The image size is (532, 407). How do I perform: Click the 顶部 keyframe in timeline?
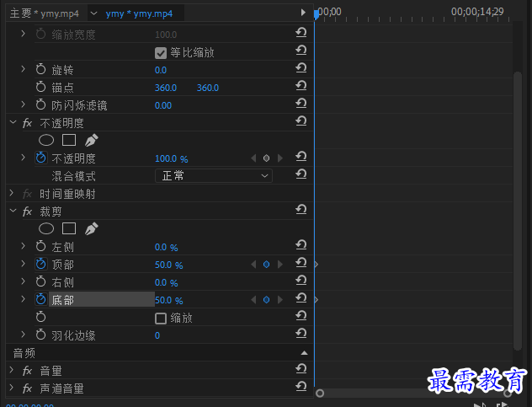[x=317, y=265]
